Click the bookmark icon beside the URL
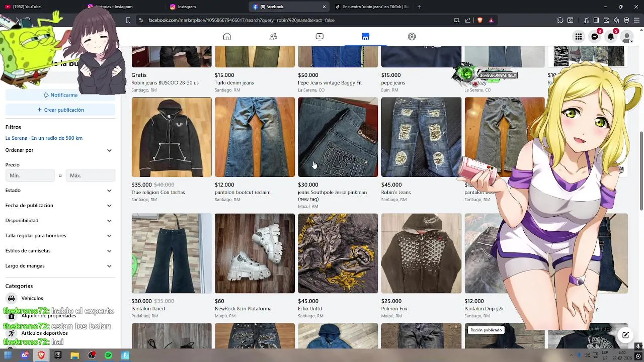The width and height of the screenshot is (644, 362). [128, 20]
